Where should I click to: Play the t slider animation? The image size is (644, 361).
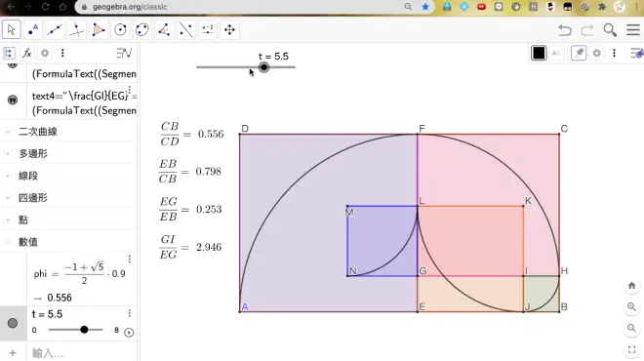tap(129, 333)
